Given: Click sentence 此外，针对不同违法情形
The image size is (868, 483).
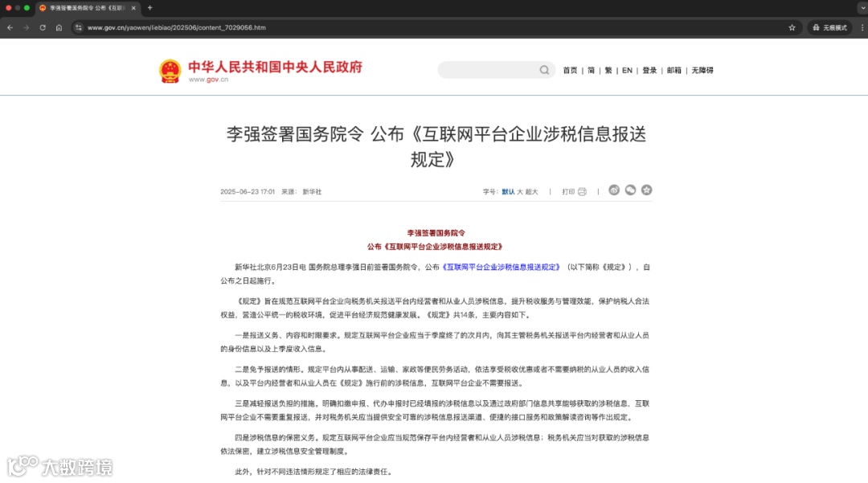Looking at the screenshot, I should (314, 472).
